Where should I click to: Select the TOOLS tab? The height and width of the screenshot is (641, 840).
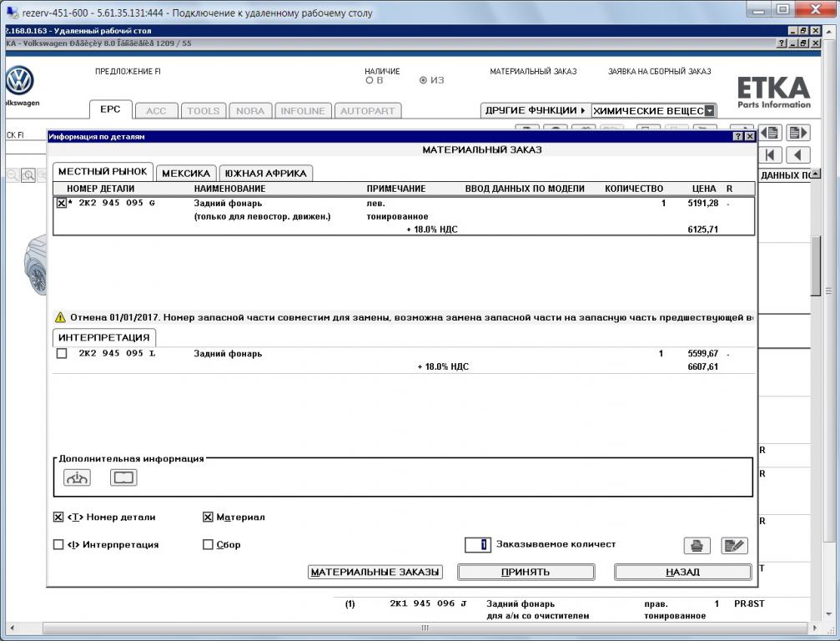(203, 111)
